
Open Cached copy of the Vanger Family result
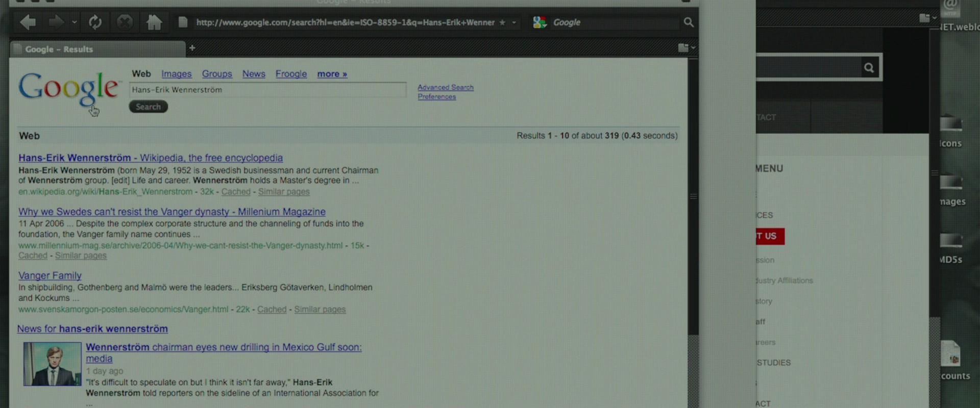(272, 310)
